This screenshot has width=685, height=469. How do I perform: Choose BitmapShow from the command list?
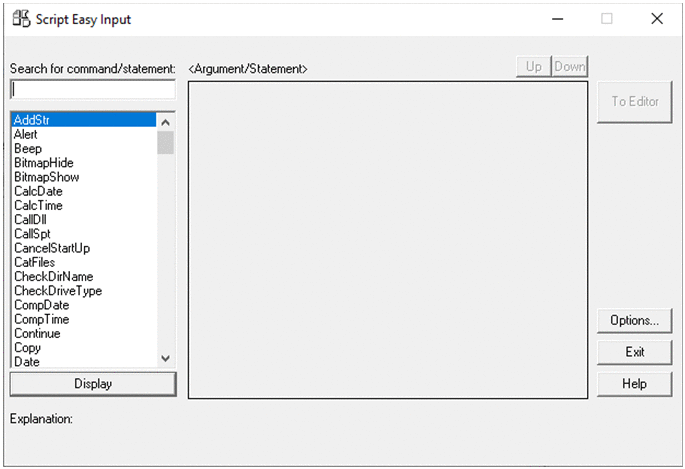coord(83,177)
